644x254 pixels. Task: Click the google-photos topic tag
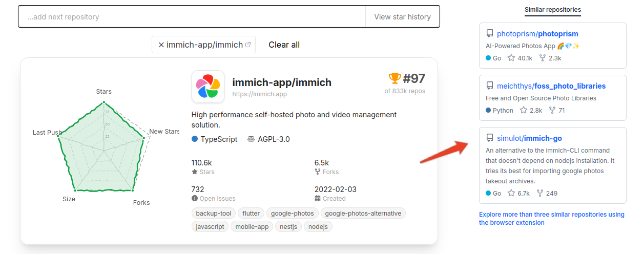coord(293,214)
